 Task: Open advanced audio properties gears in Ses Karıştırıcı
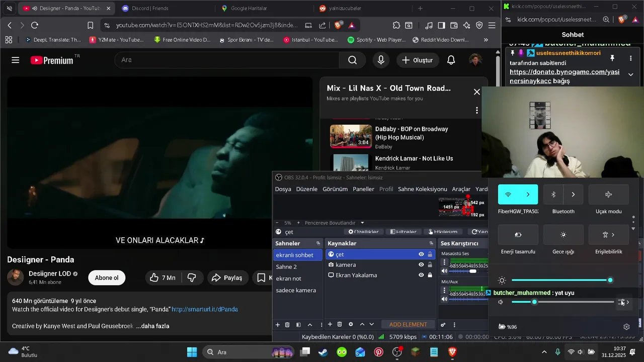click(x=443, y=325)
